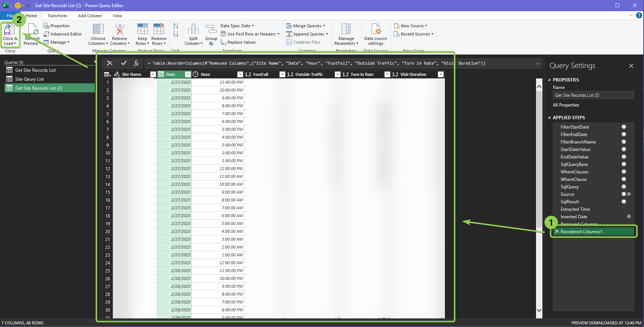This screenshot has height=327, width=644.
Task: Click the Combine Files button
Action: tap(303, 42)
